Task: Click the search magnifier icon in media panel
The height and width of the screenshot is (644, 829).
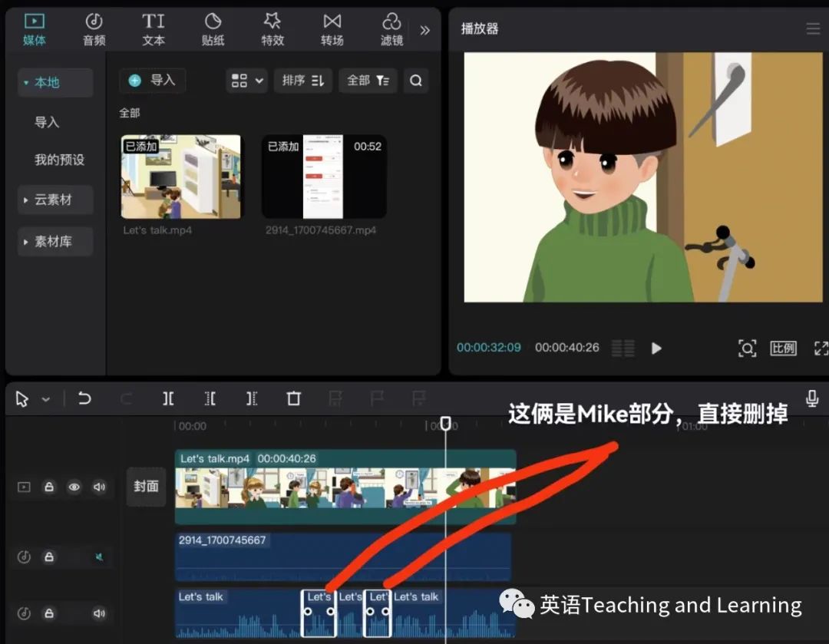Action: [416, 81]
